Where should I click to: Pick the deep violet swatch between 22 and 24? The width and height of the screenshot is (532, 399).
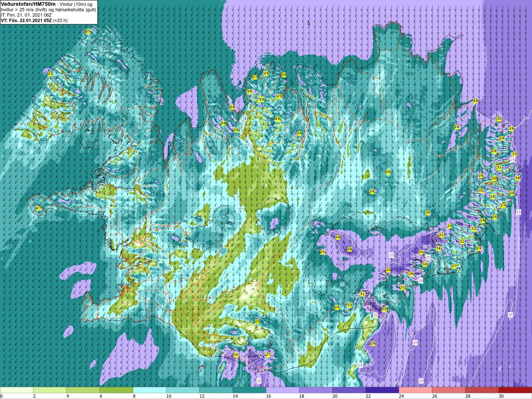click(382, 390)
